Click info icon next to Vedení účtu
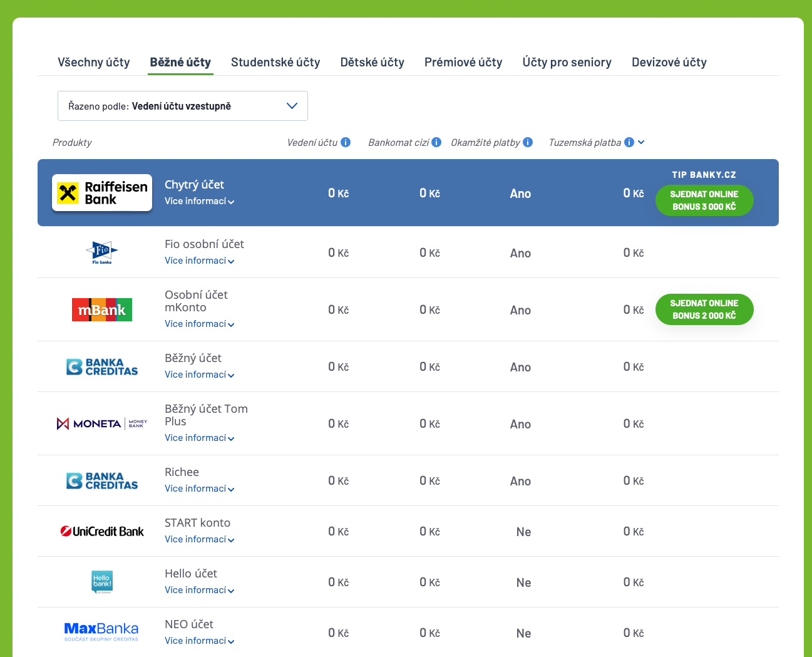 point(346,142)
